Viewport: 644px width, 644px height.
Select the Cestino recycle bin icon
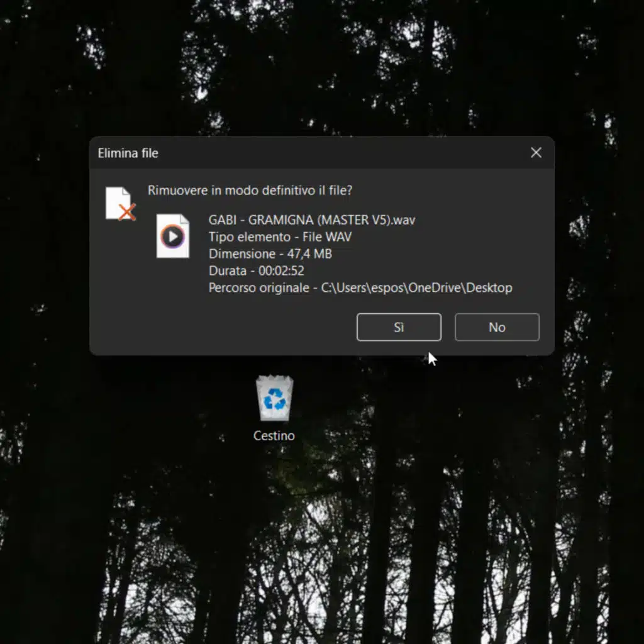[274, 398]
